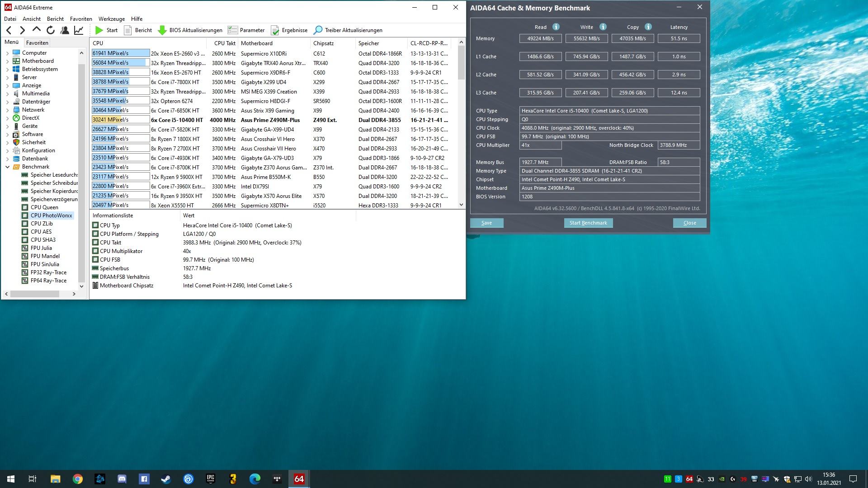Screen dimensions: 868x488
Task: Expand the Motherboard tree node
Action: tap(7, 61)
